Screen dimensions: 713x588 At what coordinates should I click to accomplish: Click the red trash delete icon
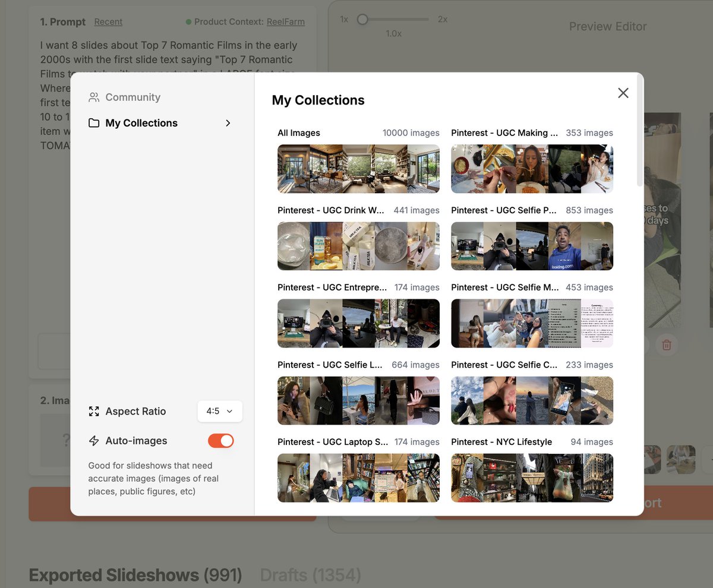pyautogui.click(x=667, y=344)
